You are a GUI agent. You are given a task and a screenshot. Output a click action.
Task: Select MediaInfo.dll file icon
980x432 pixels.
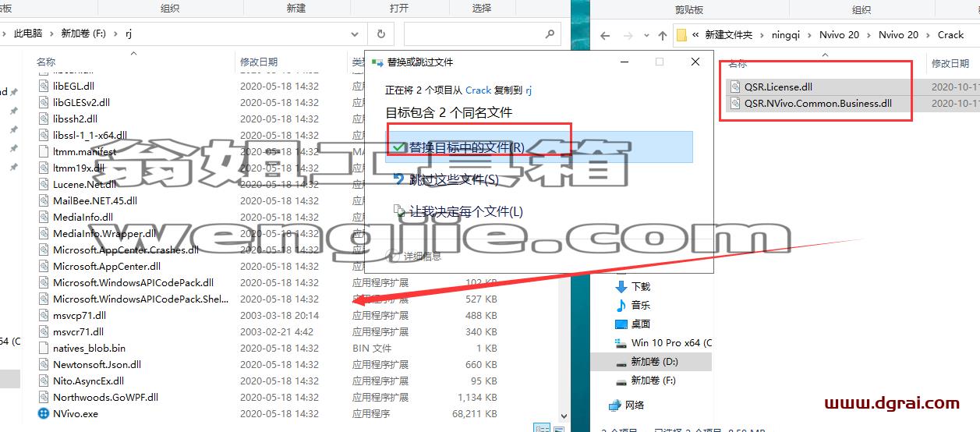coord(45,217)
